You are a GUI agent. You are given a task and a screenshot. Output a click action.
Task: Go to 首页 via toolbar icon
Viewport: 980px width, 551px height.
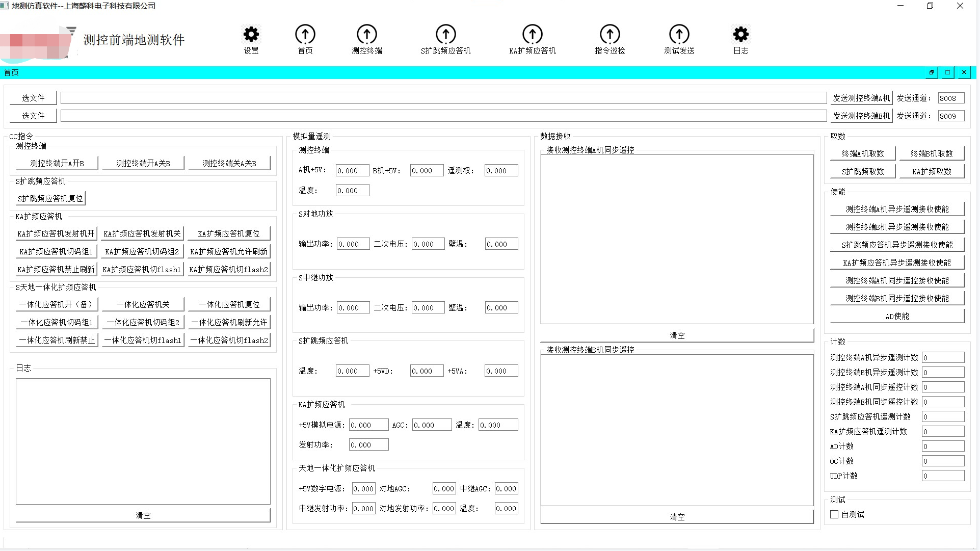(305, 35)
